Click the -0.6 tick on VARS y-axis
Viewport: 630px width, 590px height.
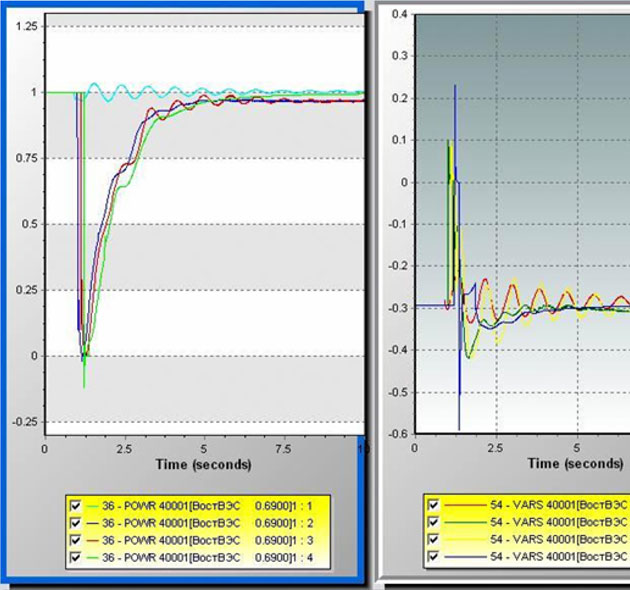tap(398, 434)
